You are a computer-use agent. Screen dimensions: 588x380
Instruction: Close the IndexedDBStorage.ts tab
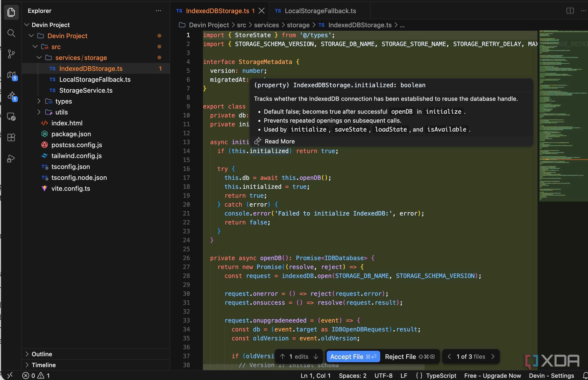(x=262, y=11)
